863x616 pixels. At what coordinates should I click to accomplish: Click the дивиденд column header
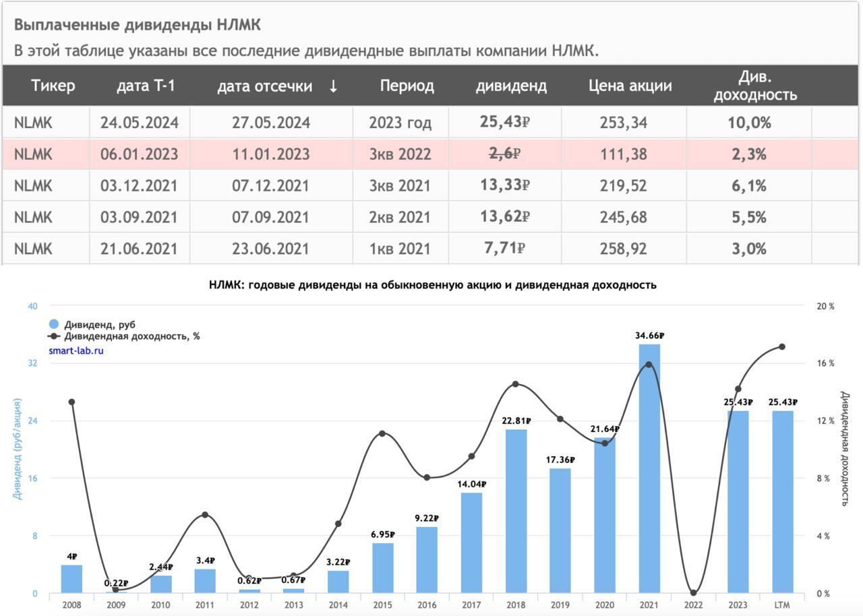511,86
